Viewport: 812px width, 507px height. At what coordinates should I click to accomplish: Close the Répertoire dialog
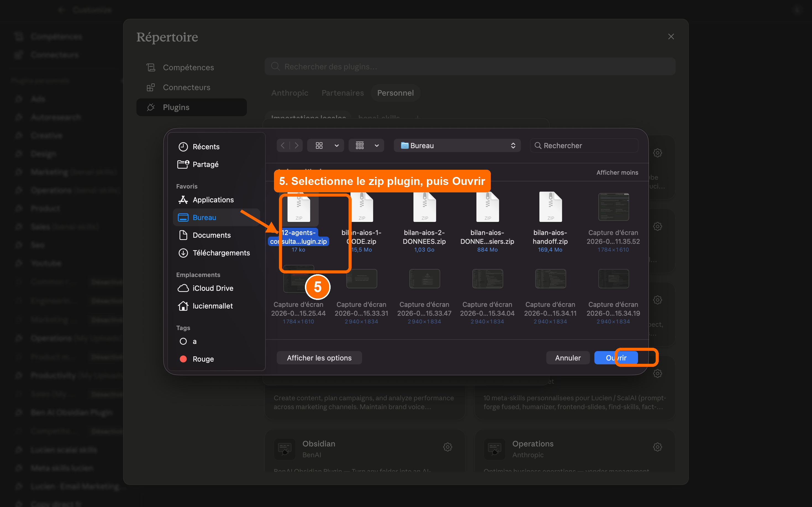pos(671,36)
